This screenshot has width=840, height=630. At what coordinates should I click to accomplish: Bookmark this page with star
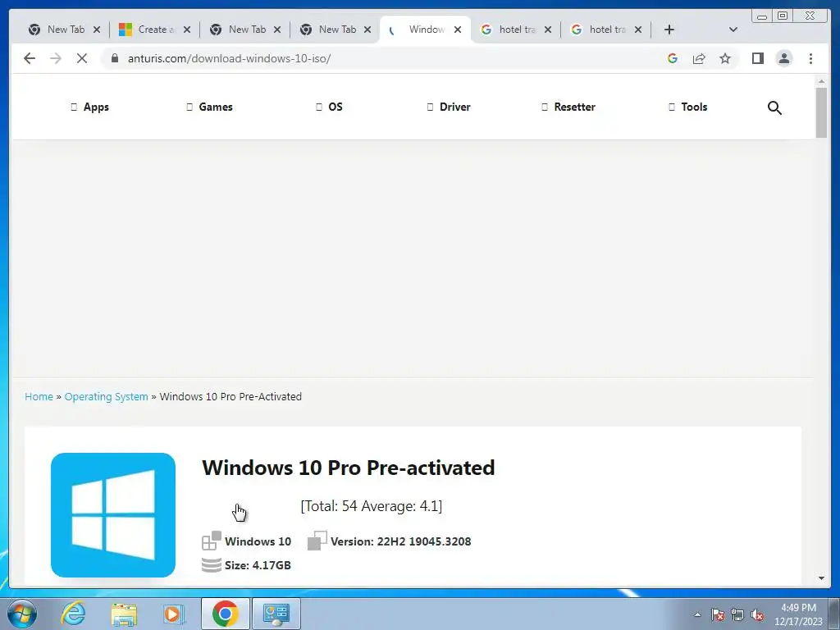[x=725, y=58]
